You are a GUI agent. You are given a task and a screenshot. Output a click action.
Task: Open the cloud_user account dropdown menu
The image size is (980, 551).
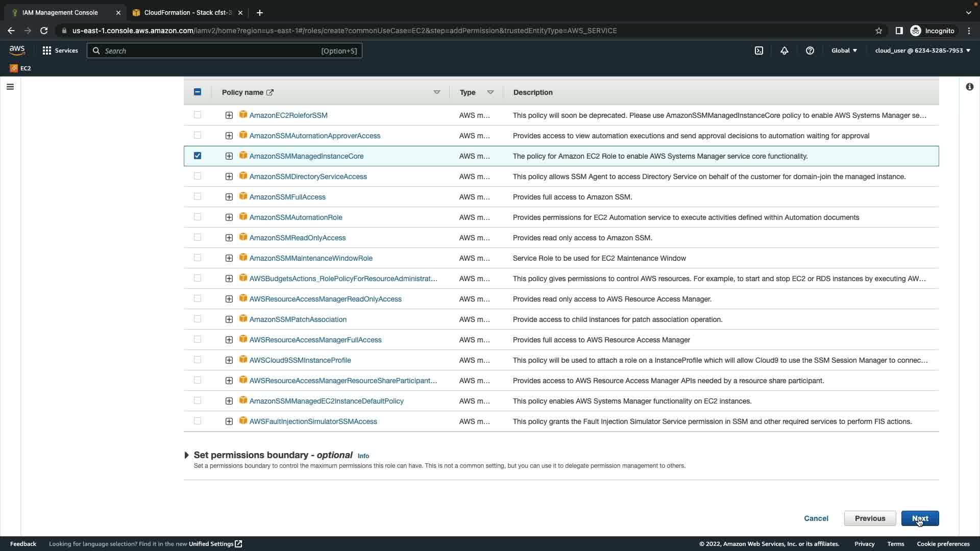tap(922, 51)
